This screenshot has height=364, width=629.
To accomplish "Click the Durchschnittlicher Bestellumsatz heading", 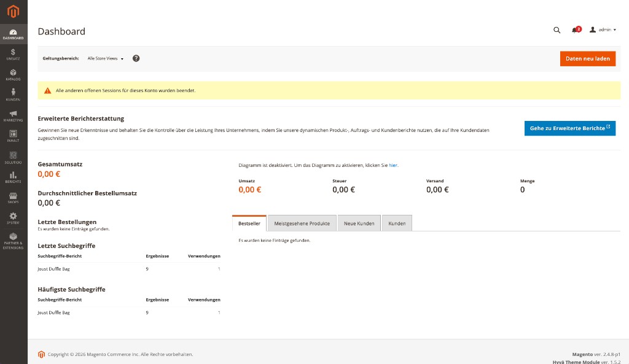I will tap(87, 193).
